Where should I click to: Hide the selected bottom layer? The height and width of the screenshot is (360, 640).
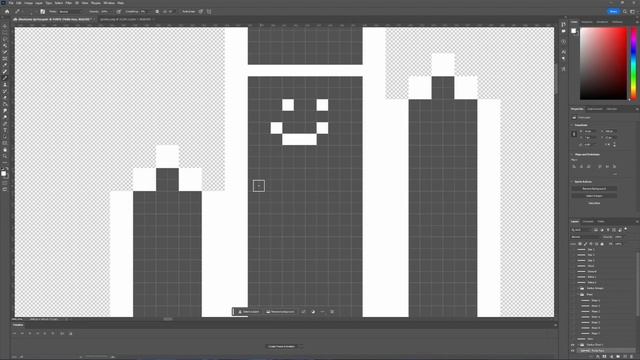573,351
